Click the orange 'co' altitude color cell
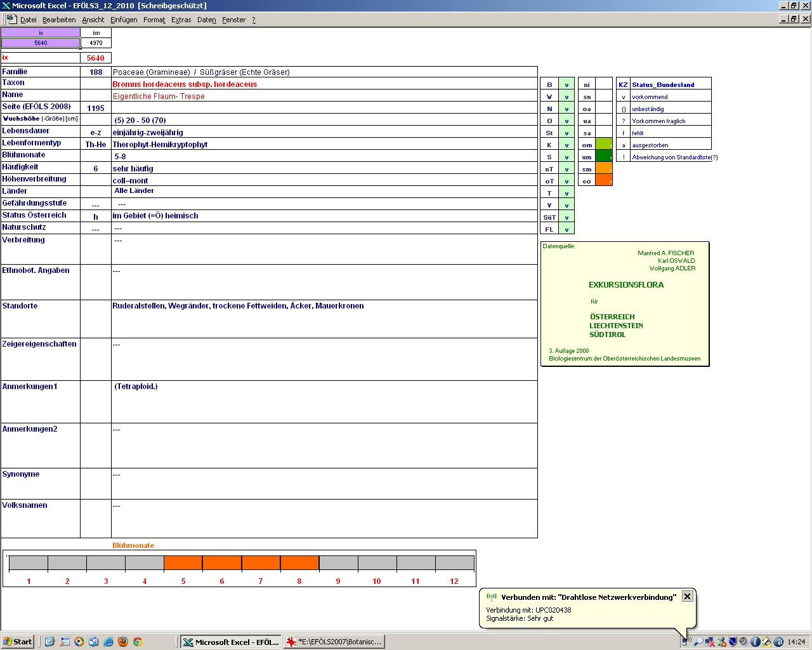Viewport: 812px width, 650px height. (604, 181)
